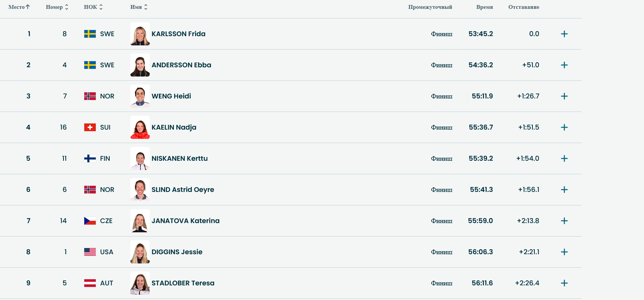
Task: Click plus icon for SLIND Astrid Oeyre
Action: (x=564, y=190)
